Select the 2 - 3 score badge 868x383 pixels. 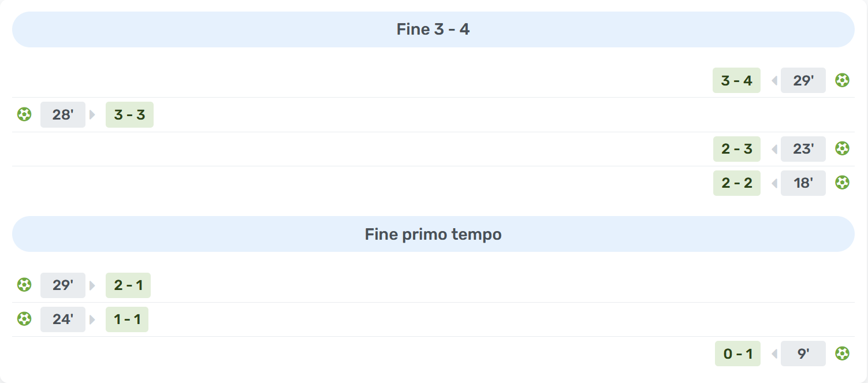(736, 149)
